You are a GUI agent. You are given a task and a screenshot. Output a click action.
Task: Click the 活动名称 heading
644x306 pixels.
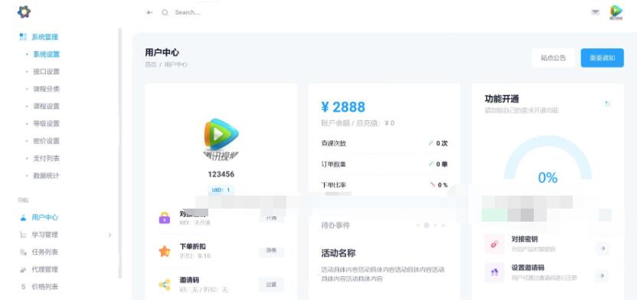coord(338,253)
